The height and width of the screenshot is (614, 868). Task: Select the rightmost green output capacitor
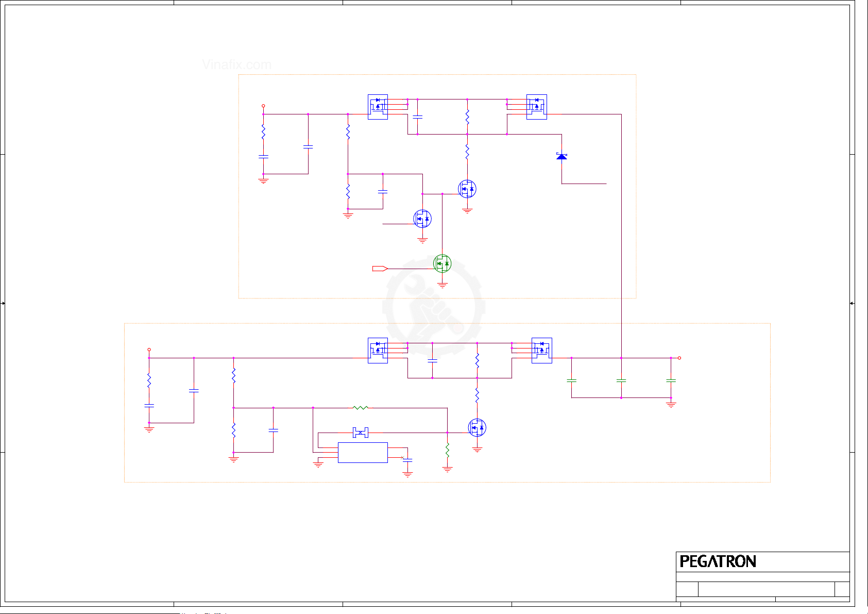click(x=671, y=380)
